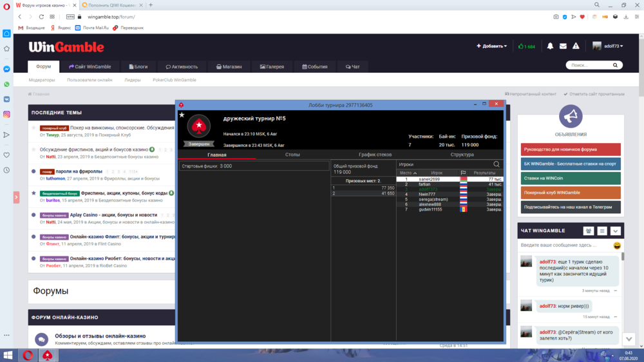The width and height of the screenshot is (644, 362).
Task: Open the PokerStars app in the taskbar
Action: pyautogui.click(x=47, y=355)
